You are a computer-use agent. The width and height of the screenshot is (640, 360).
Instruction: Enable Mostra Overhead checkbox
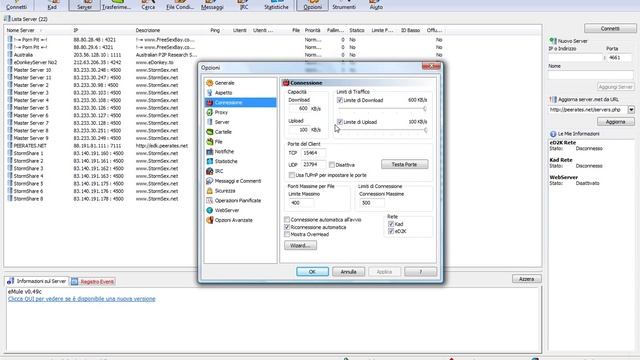tap(287, 234)
